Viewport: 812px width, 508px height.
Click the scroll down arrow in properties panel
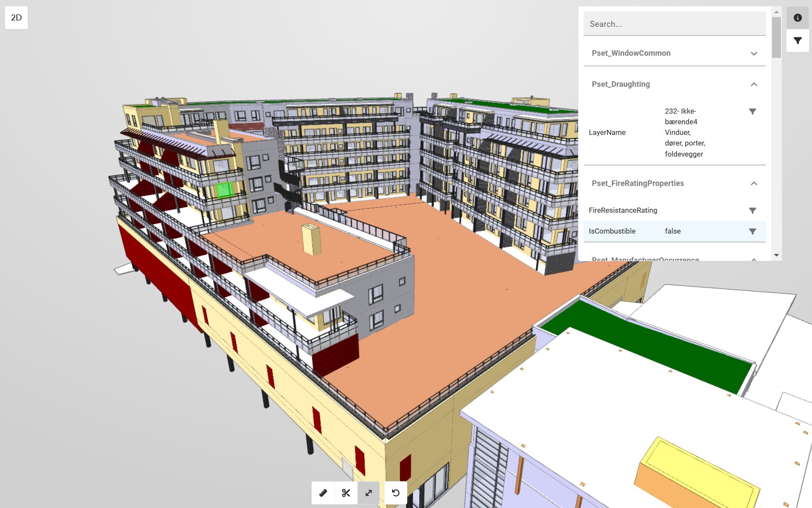[776, 255]
